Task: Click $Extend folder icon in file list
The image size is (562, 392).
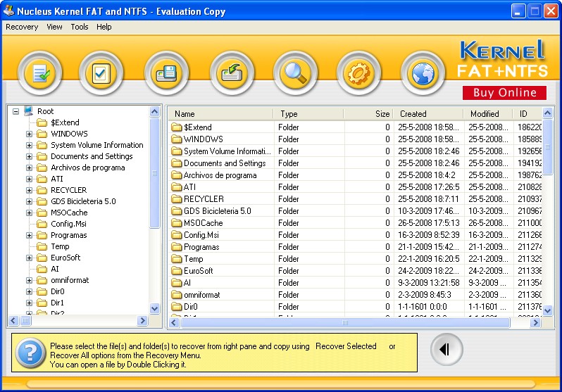Action: [176, 127]
